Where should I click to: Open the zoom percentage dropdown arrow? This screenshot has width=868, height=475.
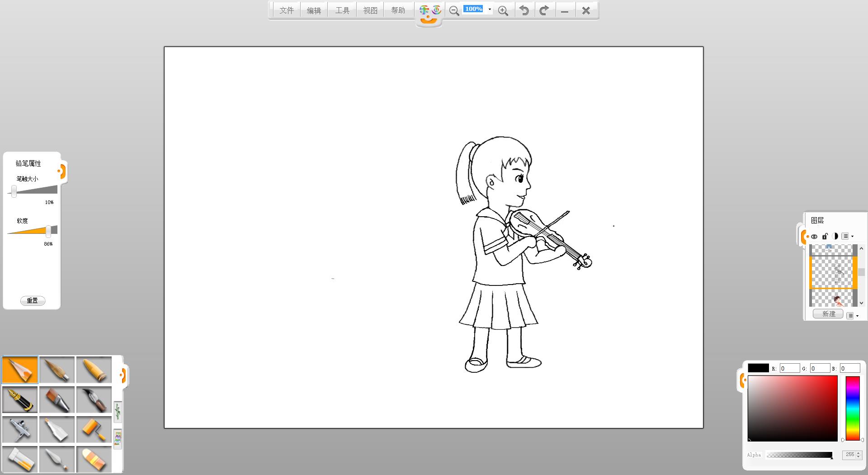pos(490,9)
